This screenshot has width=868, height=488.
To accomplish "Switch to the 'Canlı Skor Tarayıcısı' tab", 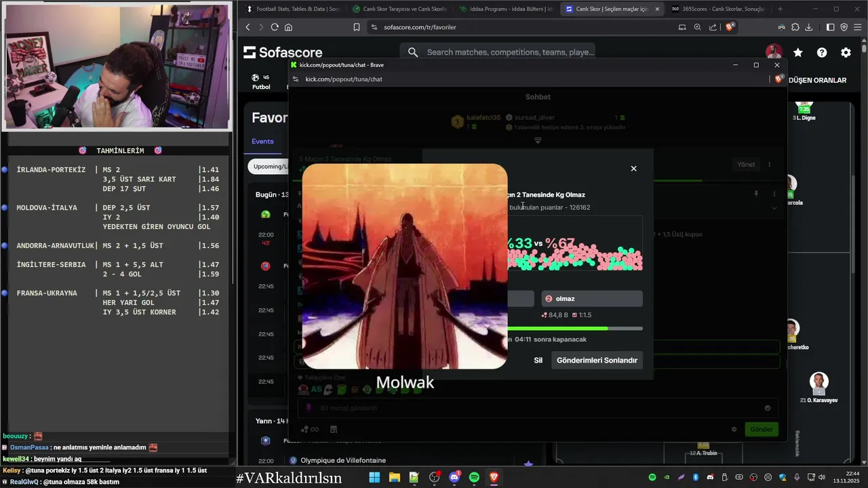I will coord(400,9).
